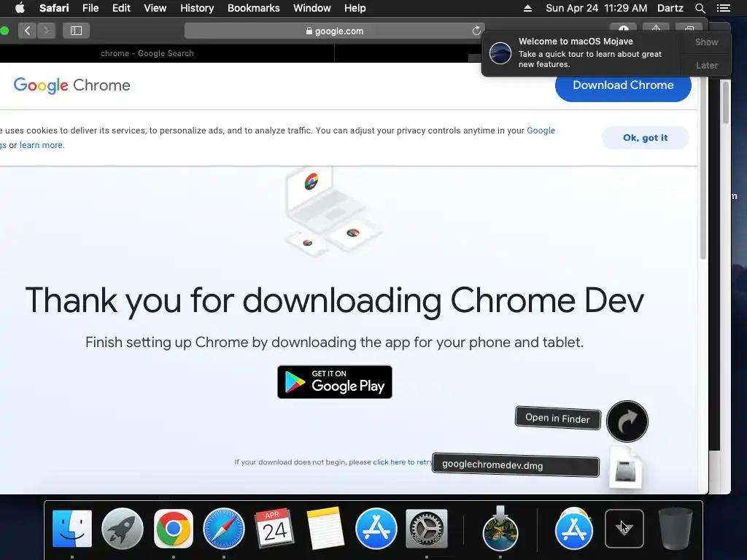Click Later on the Mojave notification
This screenshot has width=747, height=560.
[x=706, y=65]
